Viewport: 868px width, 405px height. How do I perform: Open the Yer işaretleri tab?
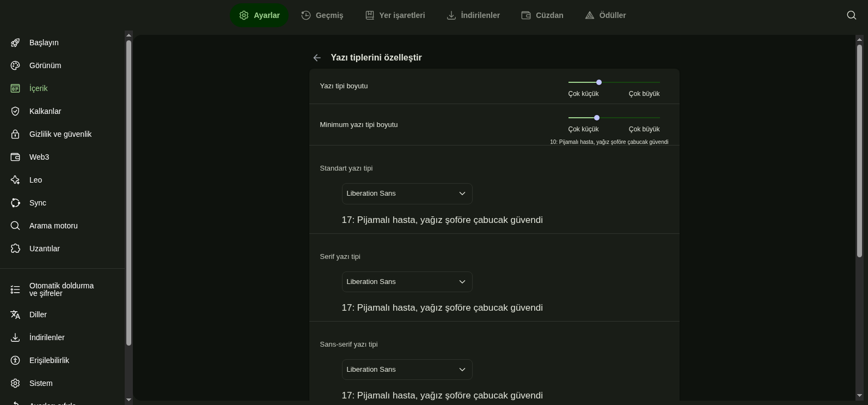click(395, 15)
